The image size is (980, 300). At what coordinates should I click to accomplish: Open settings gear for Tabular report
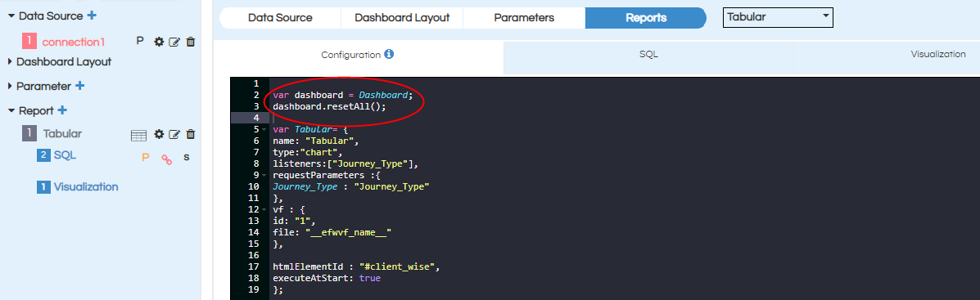point(159,134)
